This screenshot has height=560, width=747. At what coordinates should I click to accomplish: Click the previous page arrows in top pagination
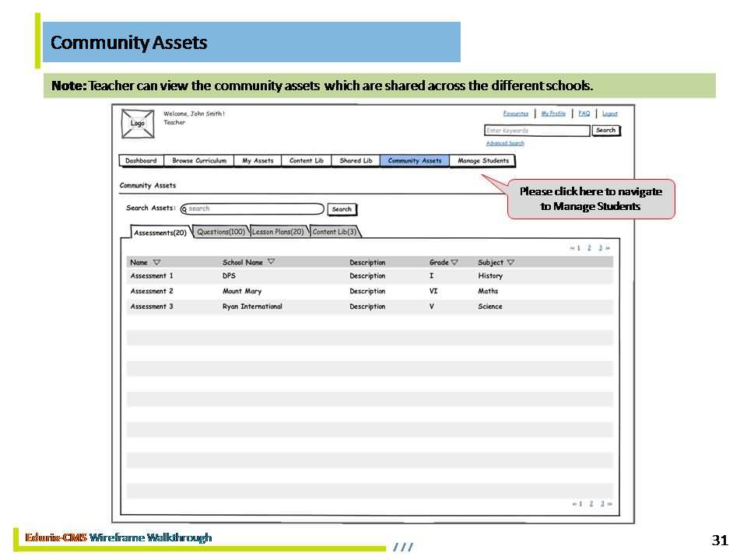[x=572, y=248]
